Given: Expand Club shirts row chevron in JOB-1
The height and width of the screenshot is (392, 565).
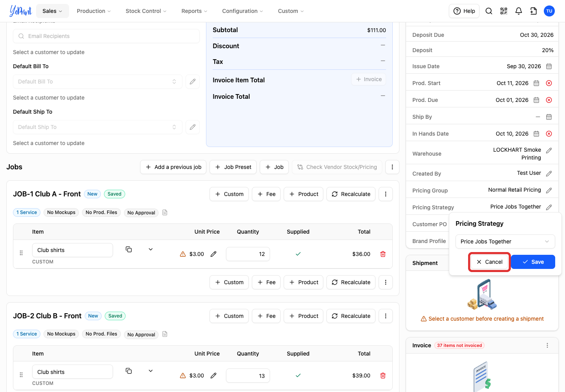Looking at the screenshot, I should (x=151, y=249).
